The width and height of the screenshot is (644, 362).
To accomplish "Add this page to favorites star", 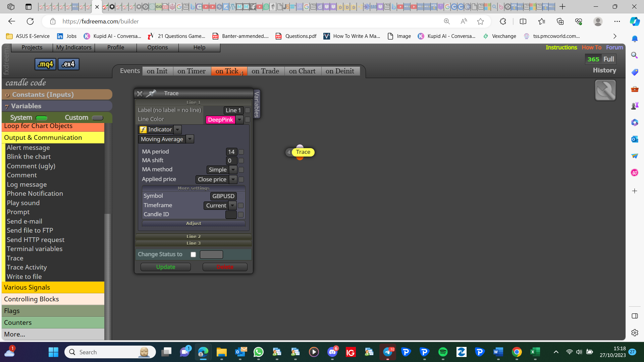I will coord(481,21).
